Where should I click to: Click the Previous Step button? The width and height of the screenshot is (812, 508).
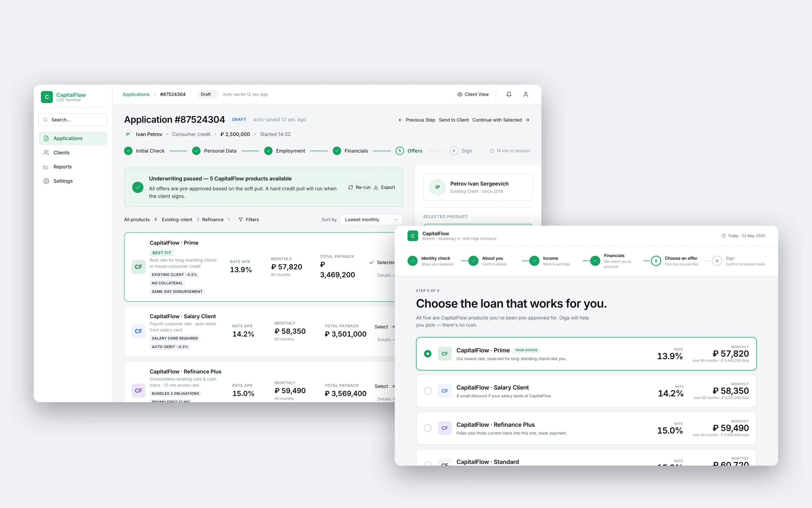416,120
